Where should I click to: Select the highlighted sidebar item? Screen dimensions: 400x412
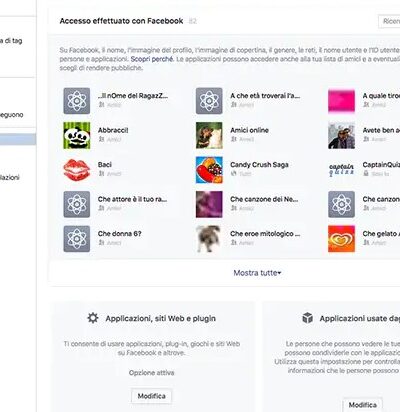[x=18, y=139]
